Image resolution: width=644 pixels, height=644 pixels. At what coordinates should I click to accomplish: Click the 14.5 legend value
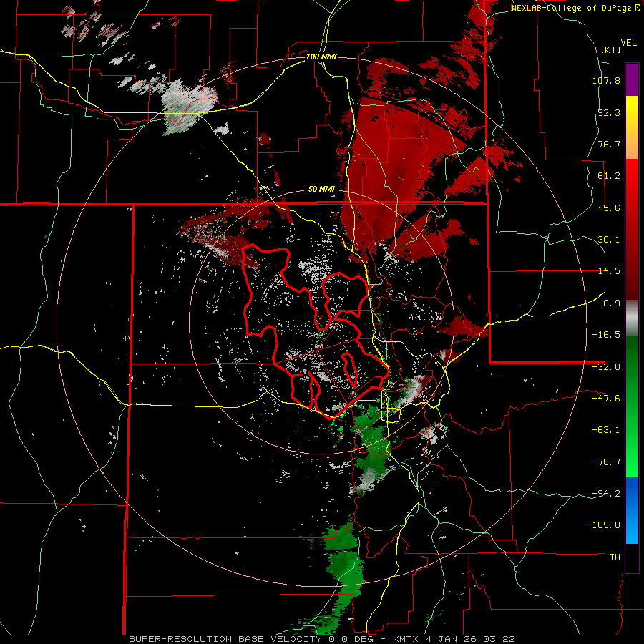click(x=609, y=271)
